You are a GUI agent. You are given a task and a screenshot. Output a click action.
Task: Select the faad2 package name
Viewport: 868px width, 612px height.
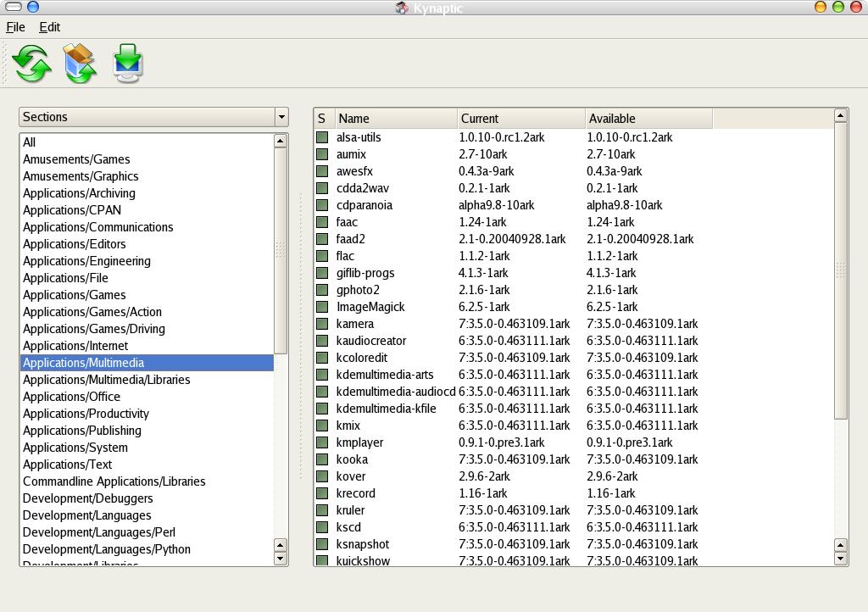click(x=350, y=239)
